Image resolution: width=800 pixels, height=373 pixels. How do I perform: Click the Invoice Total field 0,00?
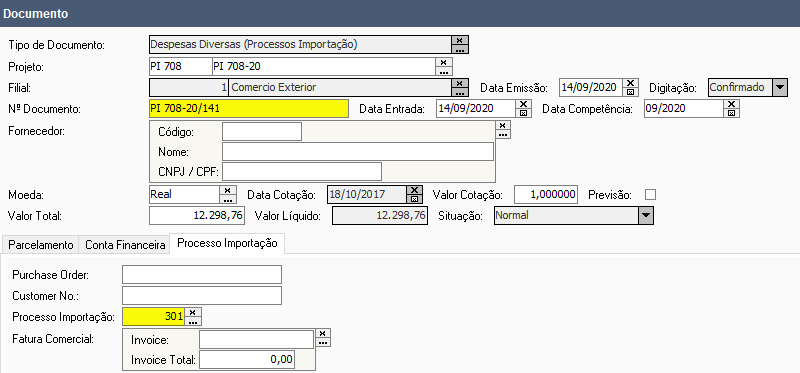point(247,360)
